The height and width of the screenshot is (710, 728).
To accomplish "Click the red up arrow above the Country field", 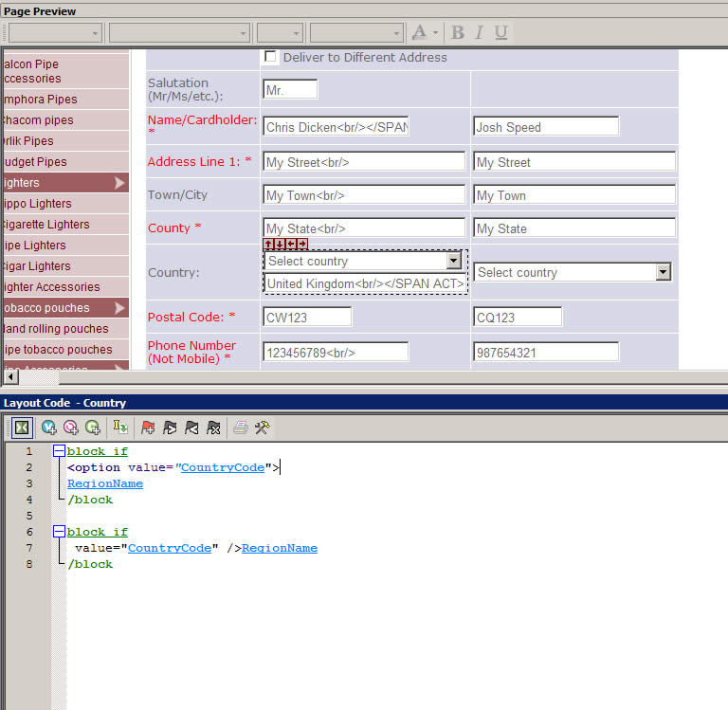I will pos(268,245).
